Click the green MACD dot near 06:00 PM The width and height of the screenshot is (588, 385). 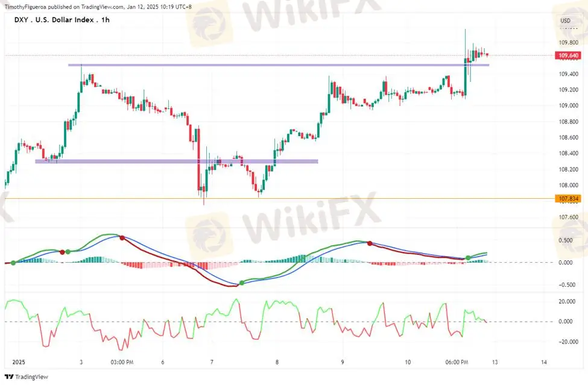click(468, 258)
